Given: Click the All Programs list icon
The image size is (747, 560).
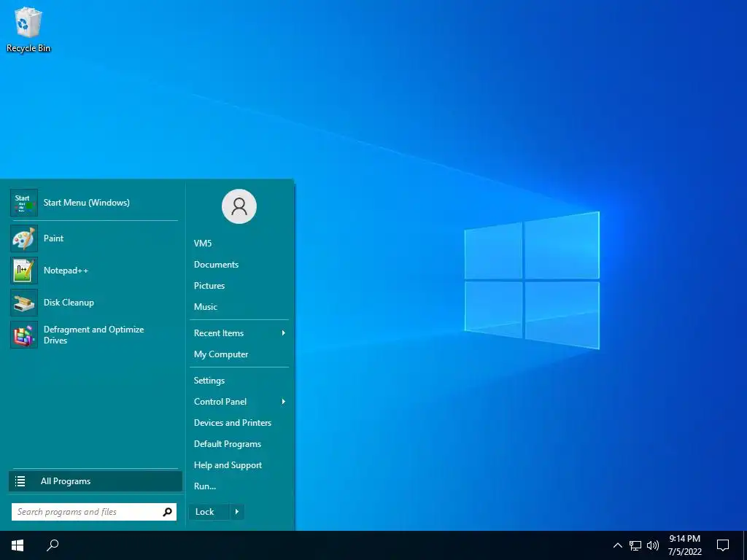Looking at the screenshot, I should [20, 481].
